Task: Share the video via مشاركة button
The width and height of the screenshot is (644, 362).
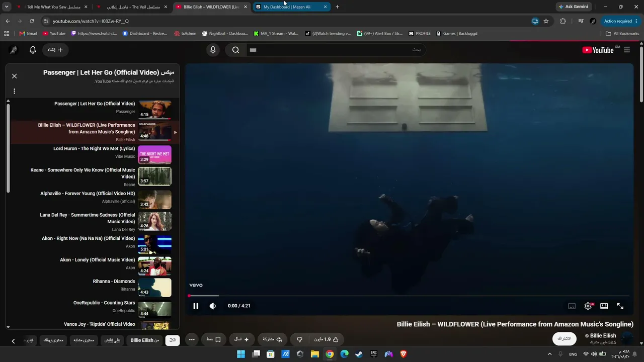Action: point(272,339)
